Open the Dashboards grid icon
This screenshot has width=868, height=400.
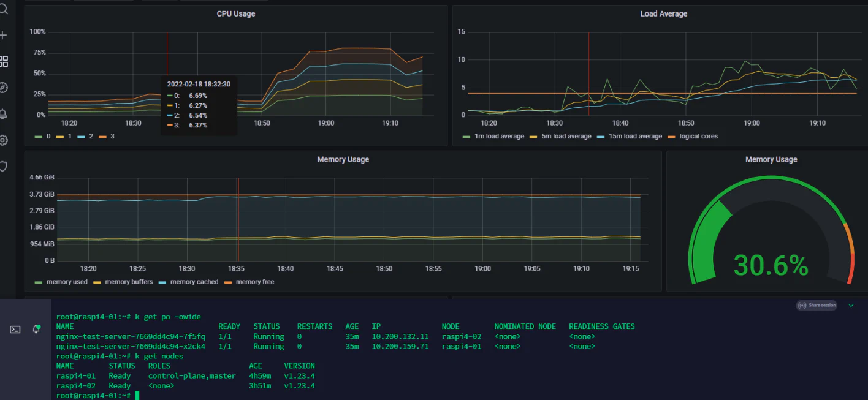(4, 61)
